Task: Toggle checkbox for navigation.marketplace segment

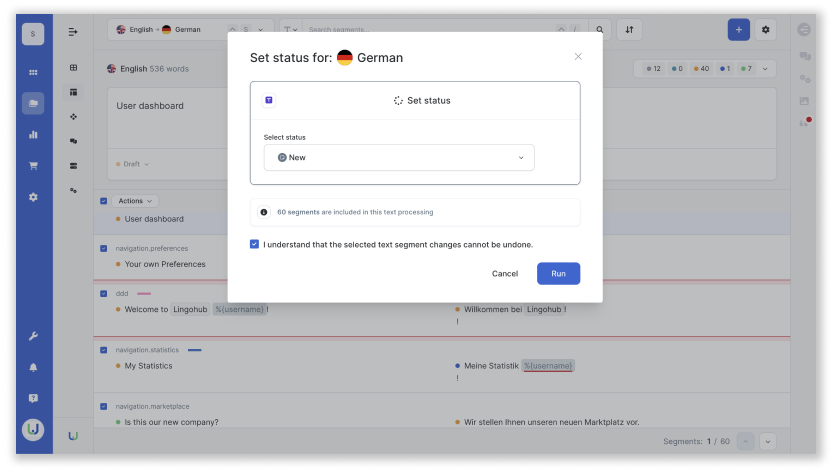Action: 103,406
